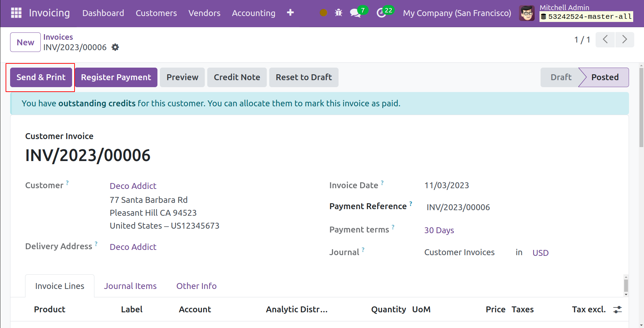The height and width of the screenshot is (328, 644).
Task: Show help tooltip for Customer field
Action: click(x=67, y=183)
